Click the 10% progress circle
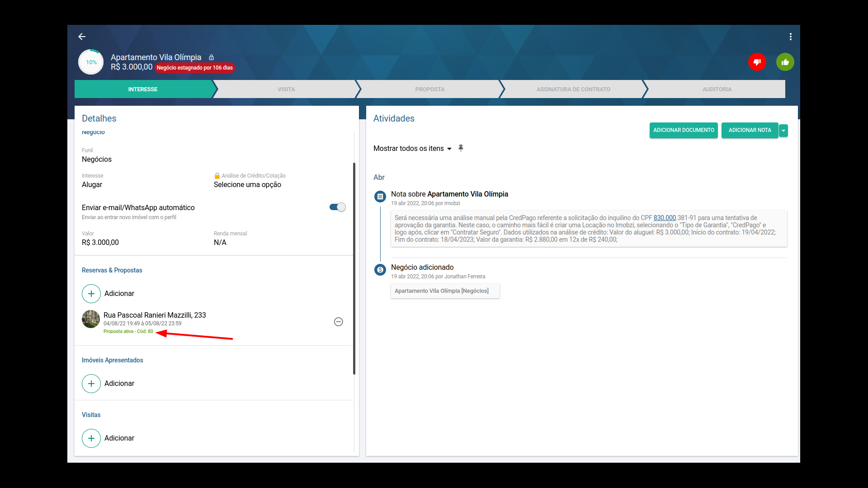This screenshot has height=488, width=868. [x=91, y=62]
